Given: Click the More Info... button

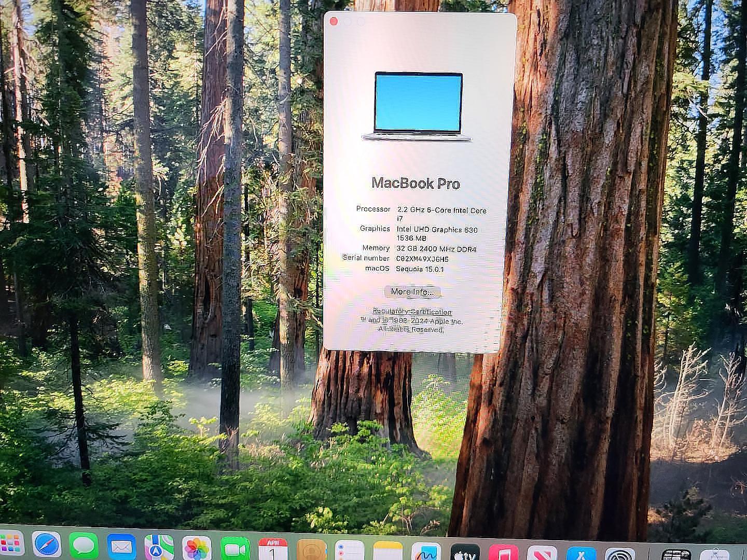Looking at the screenshot, I should pos(412,292).
